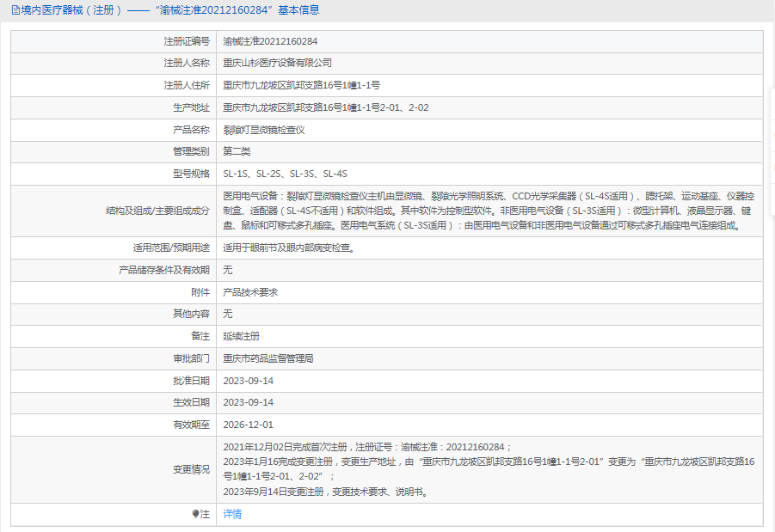Click change line 2023年1月16完成变更注册
The height and width of the screenshot is (532, 775).
point(489,469)
